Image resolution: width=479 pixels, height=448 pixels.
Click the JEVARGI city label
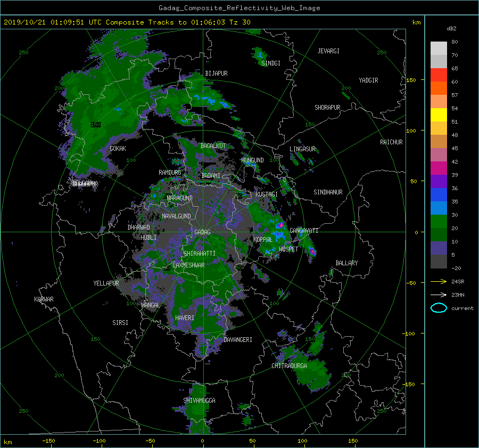328,51
